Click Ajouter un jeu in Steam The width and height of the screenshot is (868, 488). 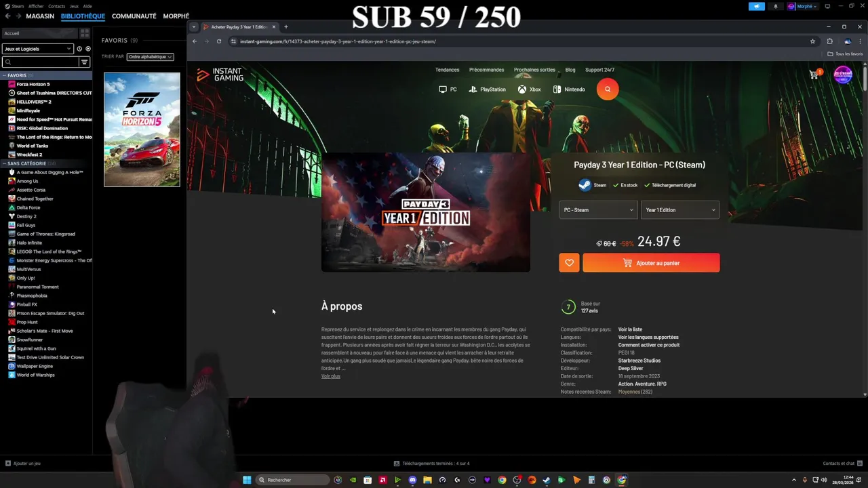tap(23, 464)
